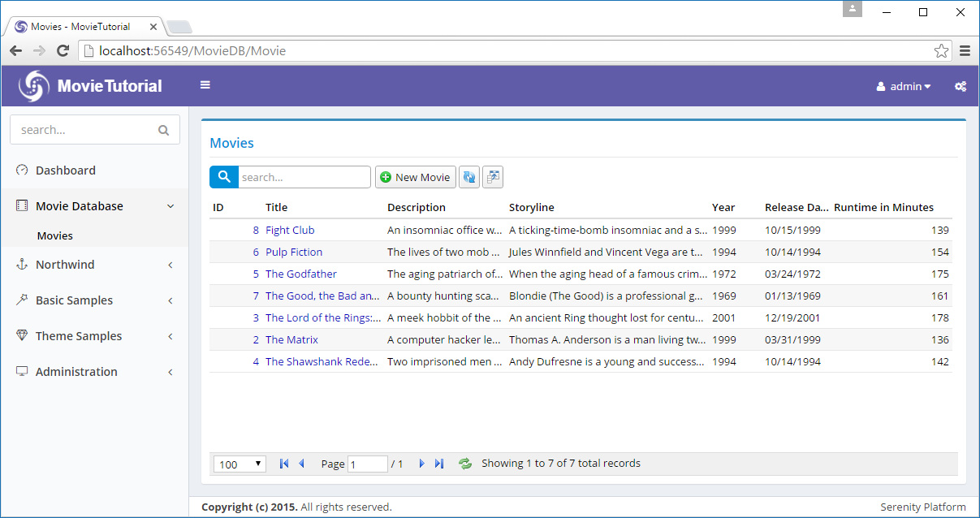The width and height of the screenshot is (980, 518).
Task: Open the page size dropdown showing 100
Action: (240, 464)
